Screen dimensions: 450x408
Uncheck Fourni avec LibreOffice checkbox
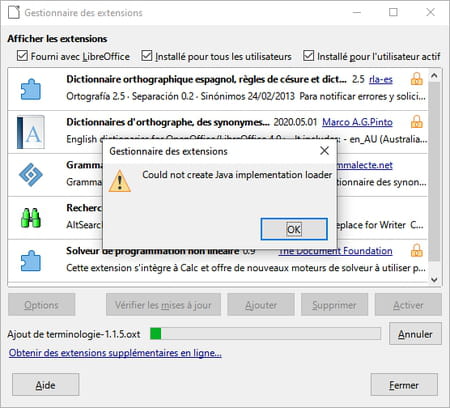[22, 56]
